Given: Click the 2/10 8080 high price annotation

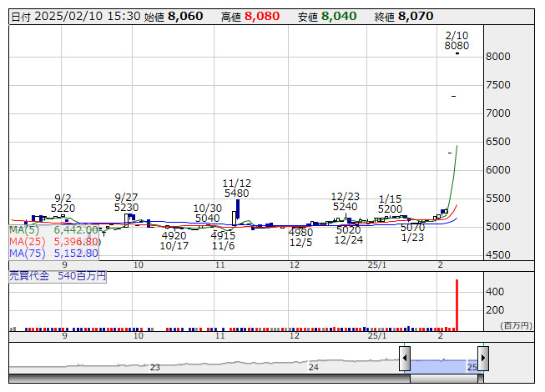Looking at the screenshot, I should click(x=457, y=40).
